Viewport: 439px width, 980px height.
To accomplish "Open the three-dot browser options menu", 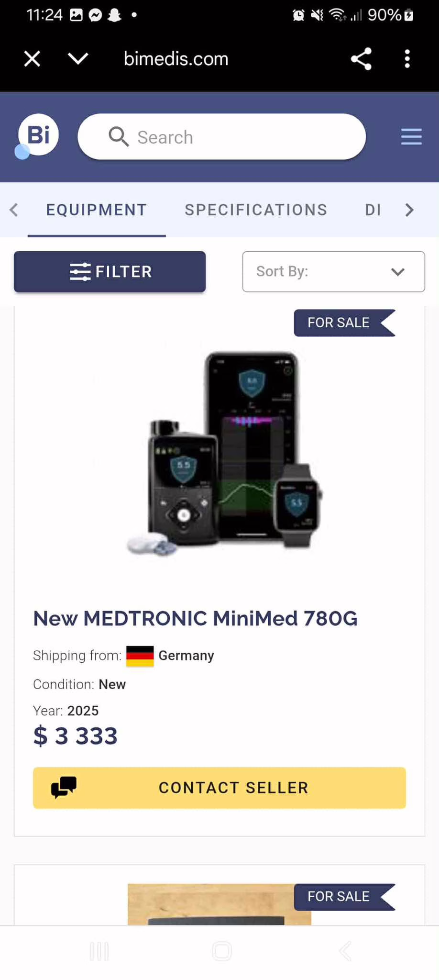I will click(407, 59).
